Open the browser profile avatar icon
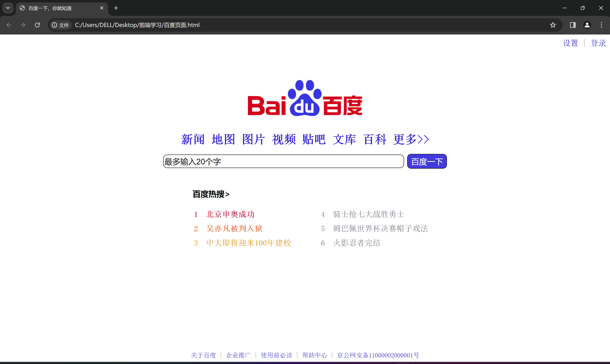Viewport: 610px width, 364px height. pyautogui.click(x=587, y=25)
